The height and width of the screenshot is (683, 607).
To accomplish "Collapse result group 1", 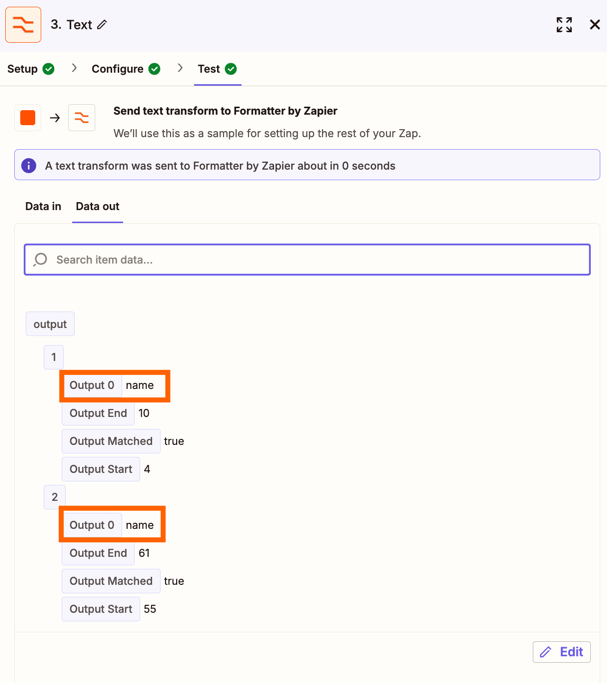I will coord(54,357).
